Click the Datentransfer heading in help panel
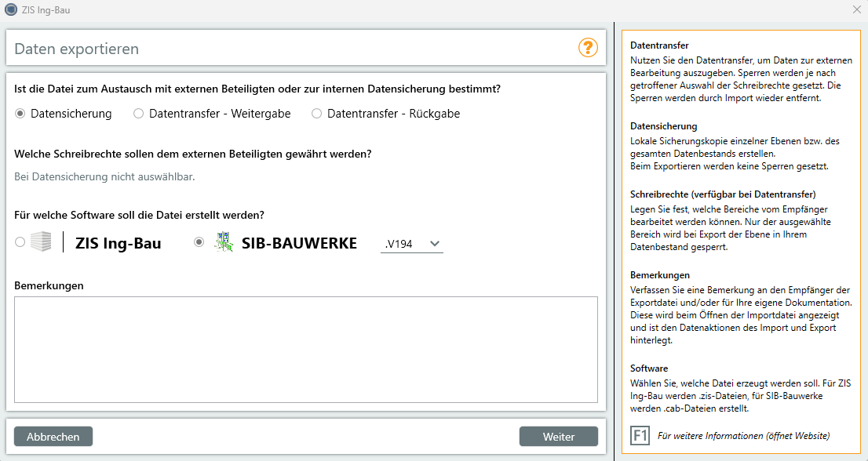The width and height of the screenshot is (868, 461). 659,45
